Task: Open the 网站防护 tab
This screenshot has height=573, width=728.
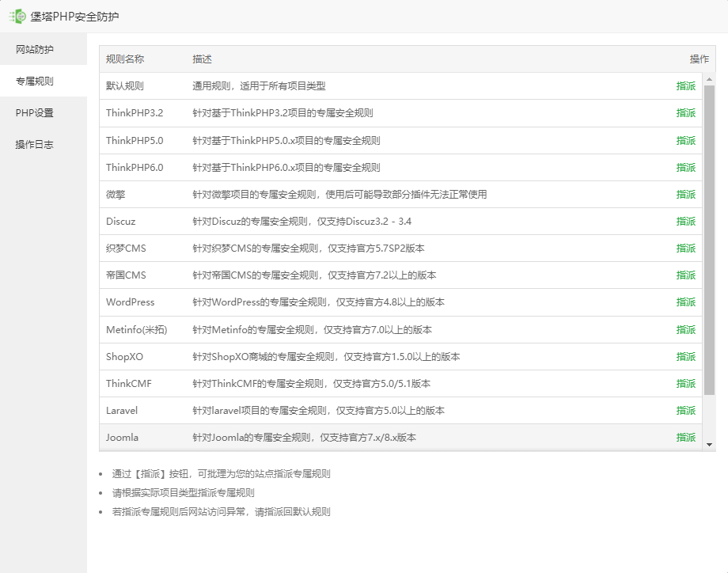Action: click(x=44, y=49)
